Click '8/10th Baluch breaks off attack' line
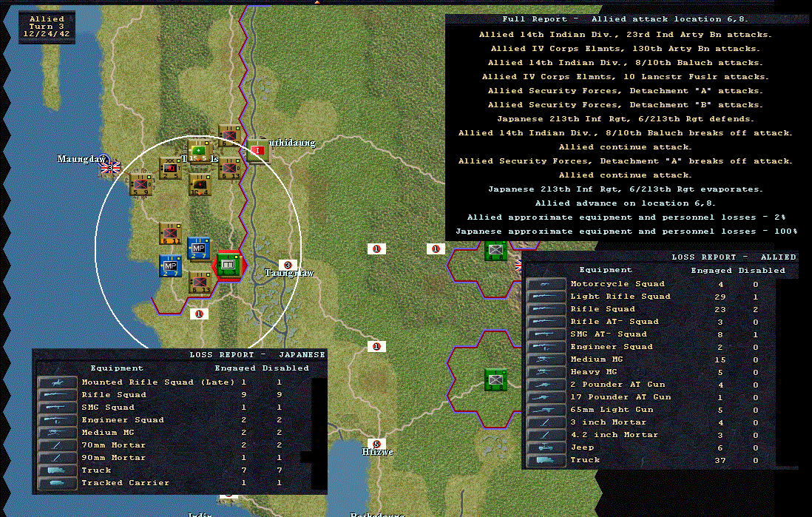The image size is (812, 517). pyautogui.click(x=626, y=132)
